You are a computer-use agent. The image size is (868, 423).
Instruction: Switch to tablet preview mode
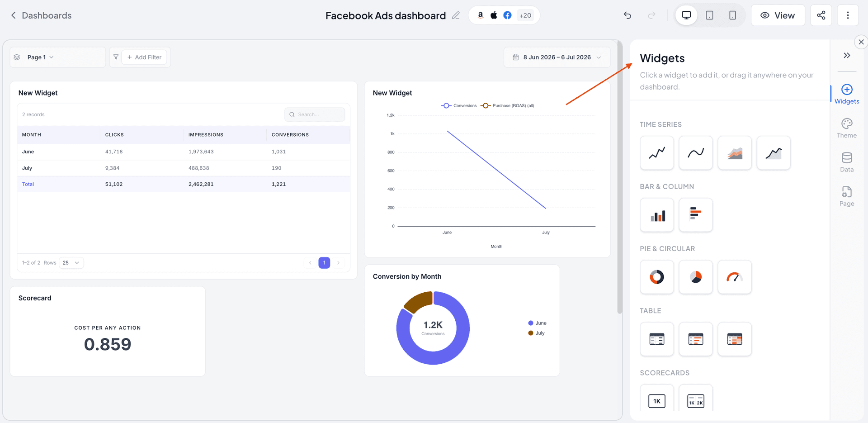710,15
